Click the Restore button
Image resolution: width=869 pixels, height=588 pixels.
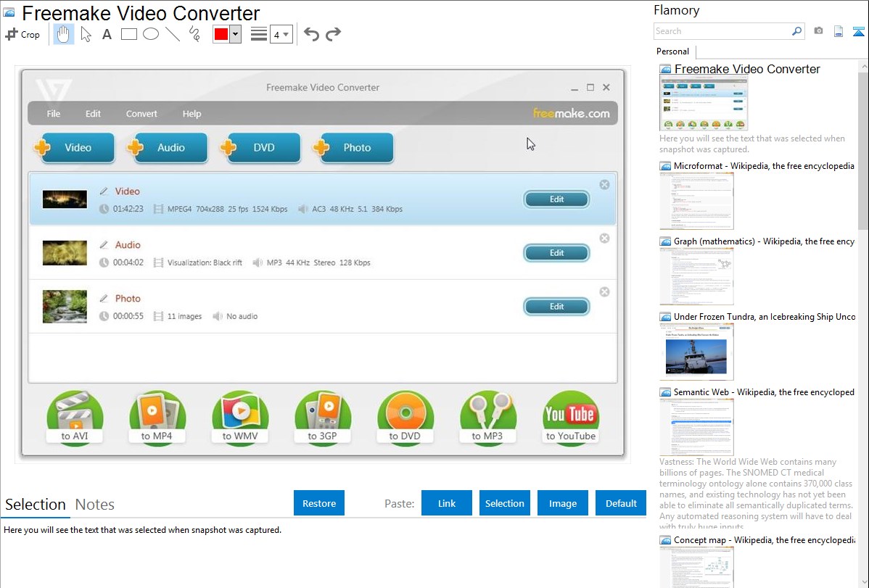point(319,503)
